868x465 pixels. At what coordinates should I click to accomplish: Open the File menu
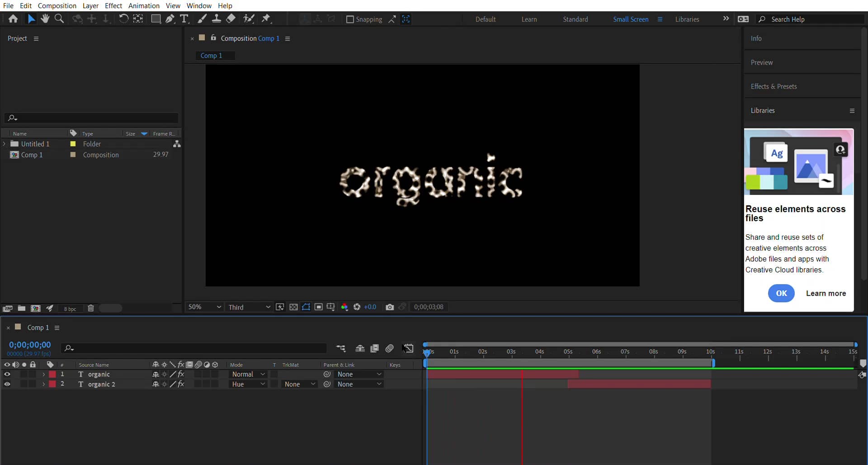tap(8, 6)
